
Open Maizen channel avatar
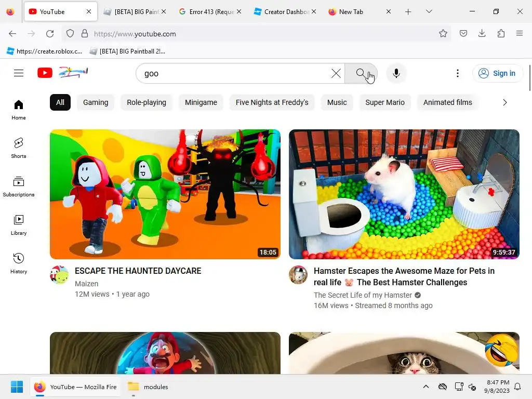point(59,275)
